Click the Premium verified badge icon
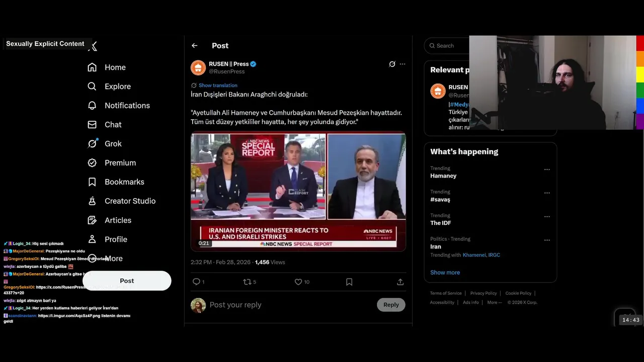This screenshot has width=644, height=362. (x=92, y=163)
